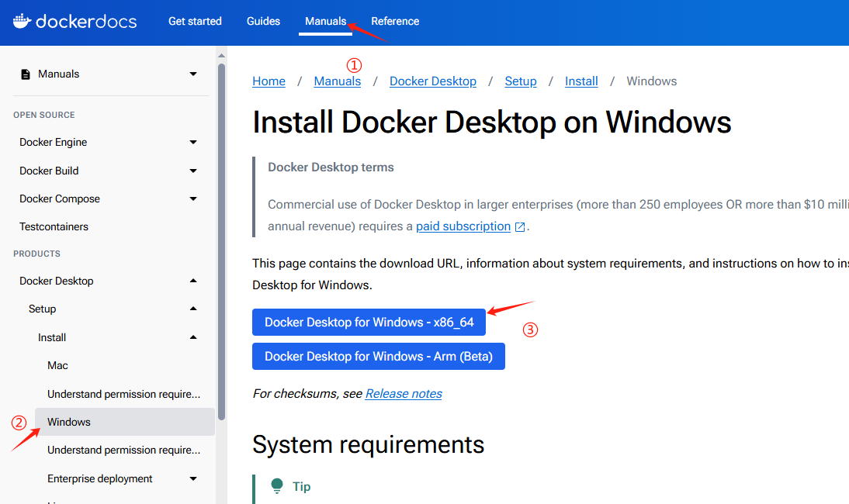This screenshot has width=849, height=504.
Task: Collapse the Install section arrow
Action: coord(193,337)
